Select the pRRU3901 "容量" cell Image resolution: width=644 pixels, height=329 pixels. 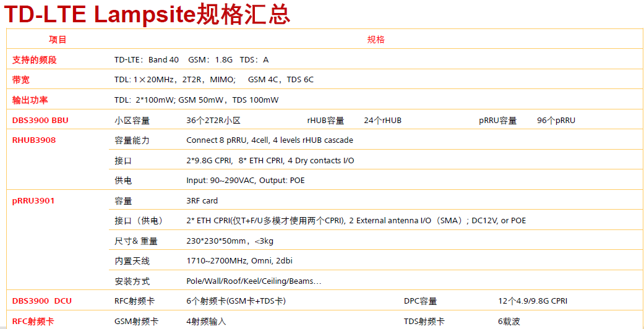pos(123,201)
